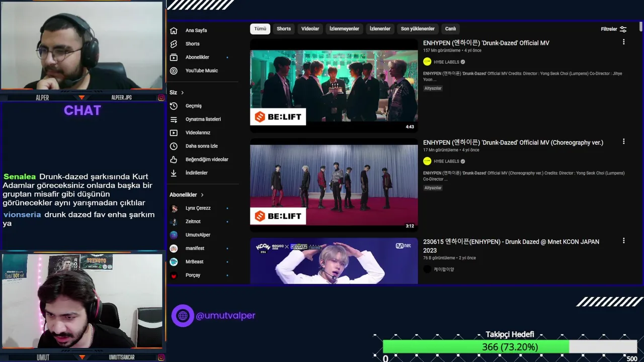
Task: Click '157 Mn görüntüleme' view count
Action: (x=442, y=51)
